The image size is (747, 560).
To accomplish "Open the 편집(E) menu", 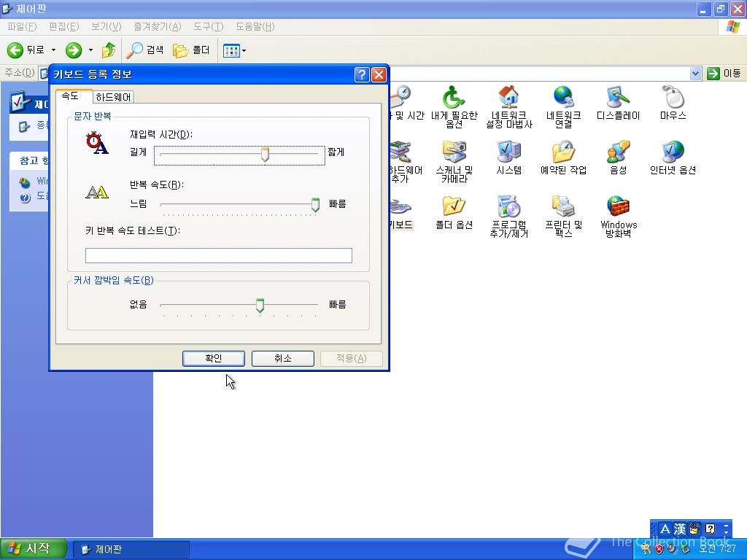I will 64,27.
